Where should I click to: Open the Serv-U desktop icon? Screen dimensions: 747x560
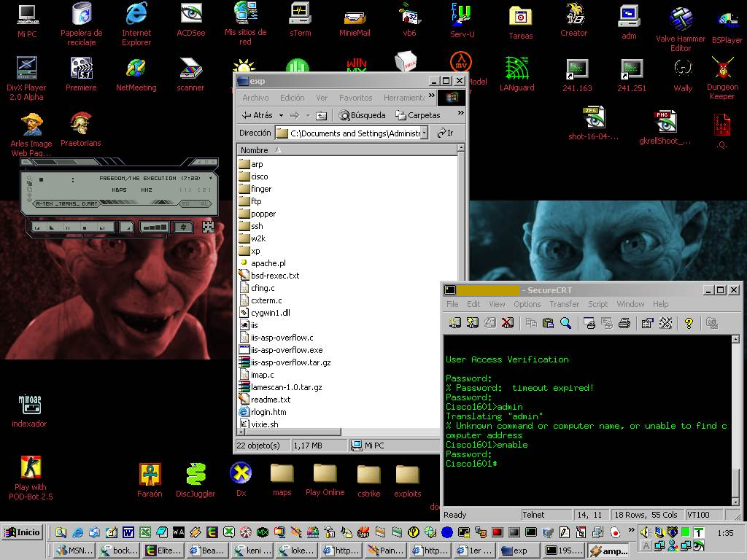click(x=462, y=20)
